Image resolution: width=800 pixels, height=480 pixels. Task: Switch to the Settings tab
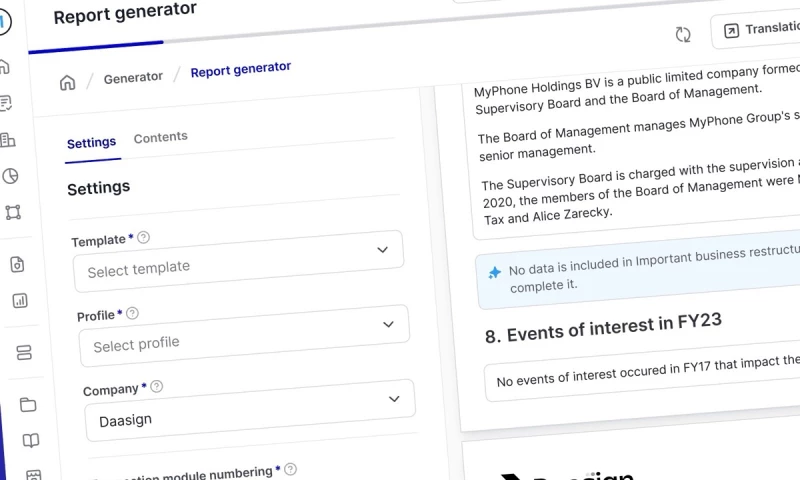click(x=92, y=142)
